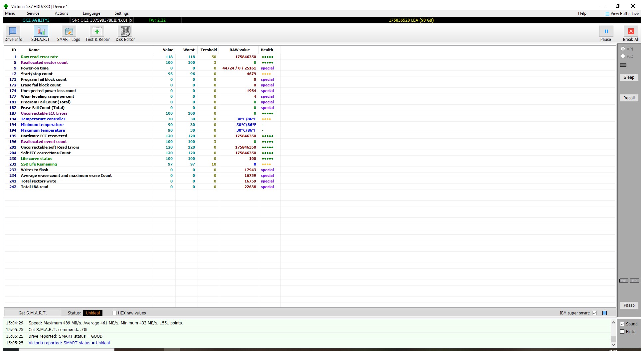This screenshot has height=351, width=644.
Task: Click the LBA capacity text 175836528 LBA
Action: point(403,20)
